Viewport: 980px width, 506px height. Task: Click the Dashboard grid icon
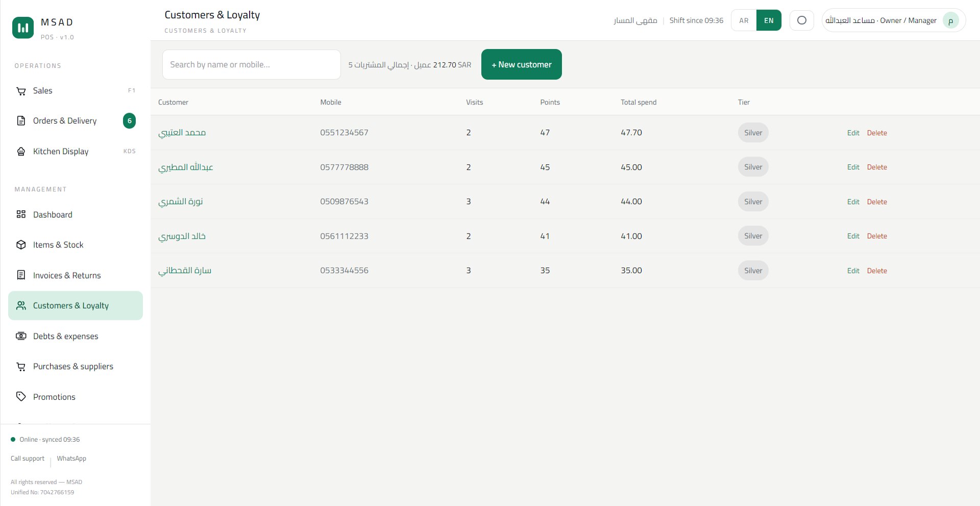point(21,214)
